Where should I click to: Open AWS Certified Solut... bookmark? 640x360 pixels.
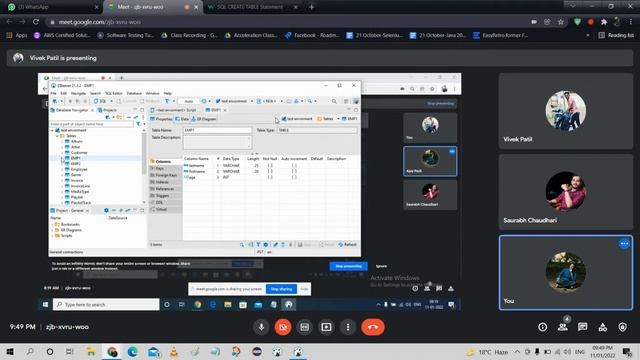62,36
